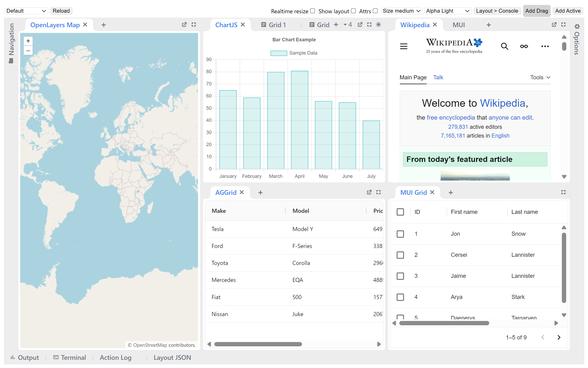
Task: Pop out the ChartJS tabset
Action: (x=360, y=25)
